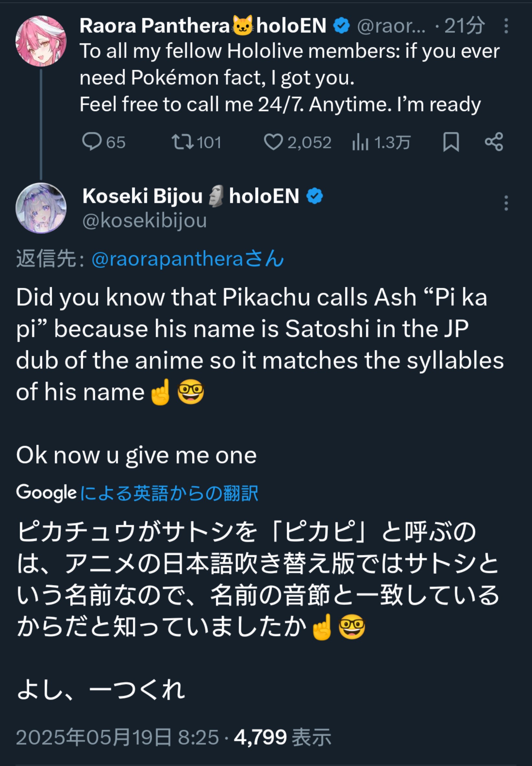
Task: Tap the 4,799 表示 view count
Action: point(283,737)
